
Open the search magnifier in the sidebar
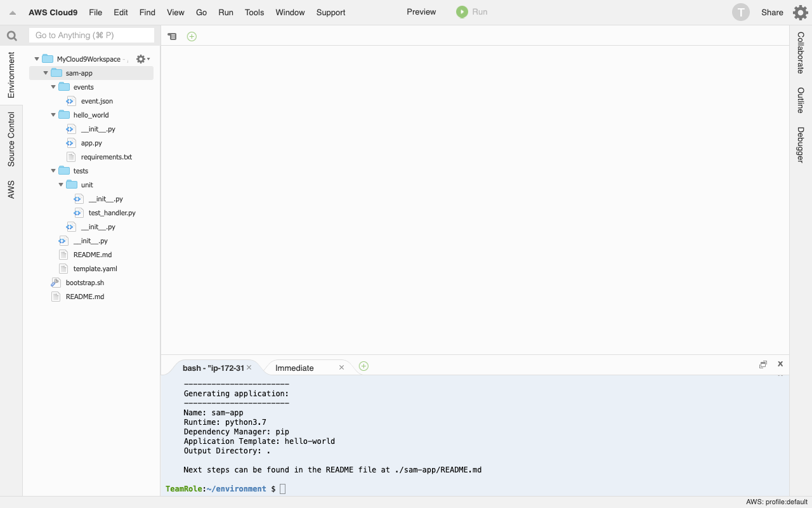[11, 36]
